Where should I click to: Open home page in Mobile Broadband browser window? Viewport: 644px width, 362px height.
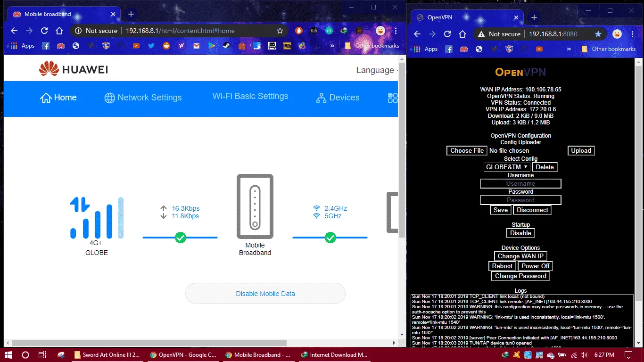59,31
